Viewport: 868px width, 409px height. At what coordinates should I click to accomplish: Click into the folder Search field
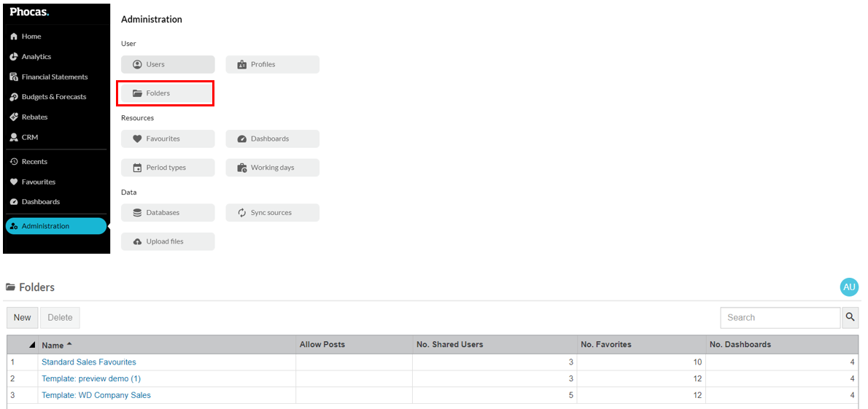point(780,318)
